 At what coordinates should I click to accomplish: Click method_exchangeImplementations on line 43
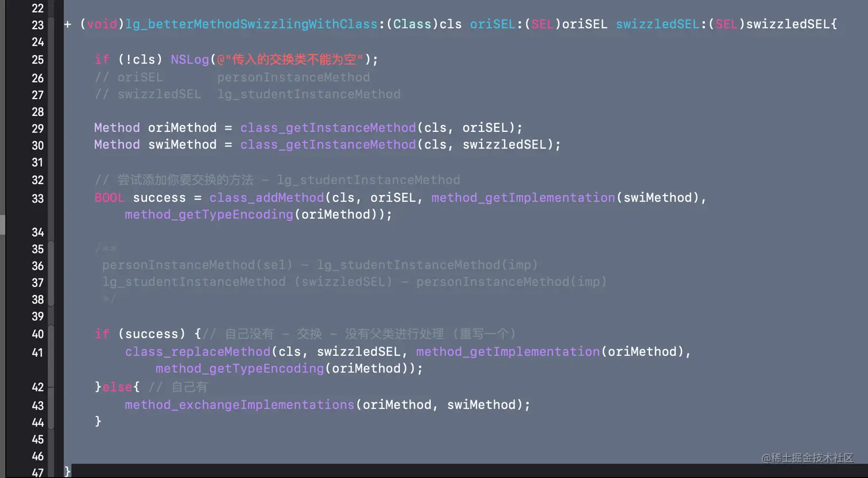click(x=239, y=405)
